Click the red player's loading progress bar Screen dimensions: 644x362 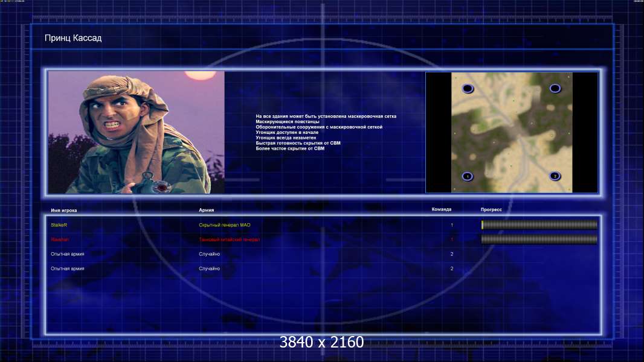click(539, 239)
